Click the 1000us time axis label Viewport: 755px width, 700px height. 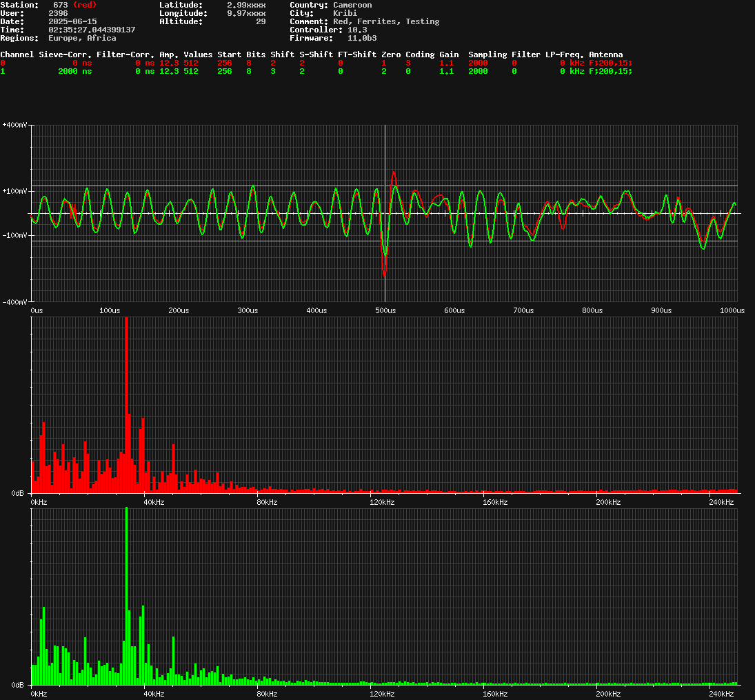tap(732, 311)
